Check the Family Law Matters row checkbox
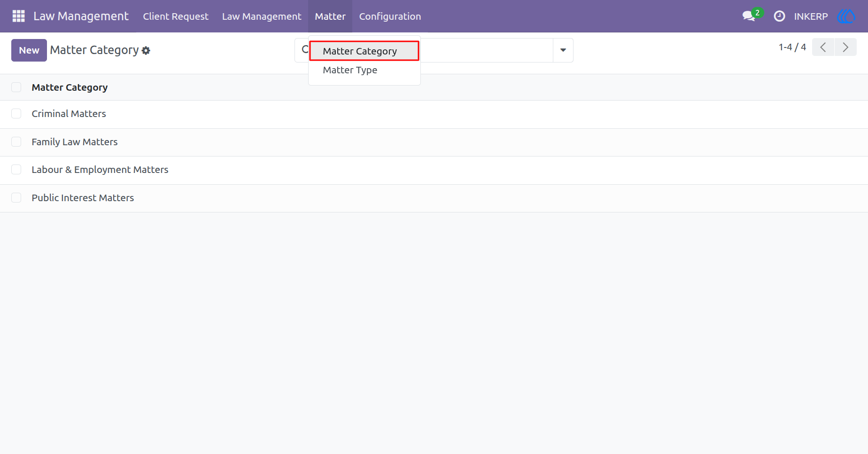This screenshot has width=868, height=454. point(16,142)
